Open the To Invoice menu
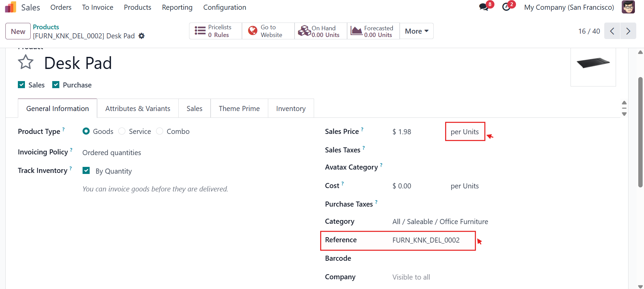This screenshot has height=289, width=644. pos(98,7)
